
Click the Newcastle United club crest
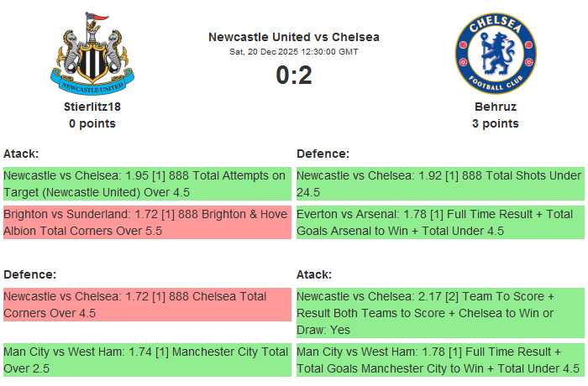pyautogui.click(x=92, y=53)
